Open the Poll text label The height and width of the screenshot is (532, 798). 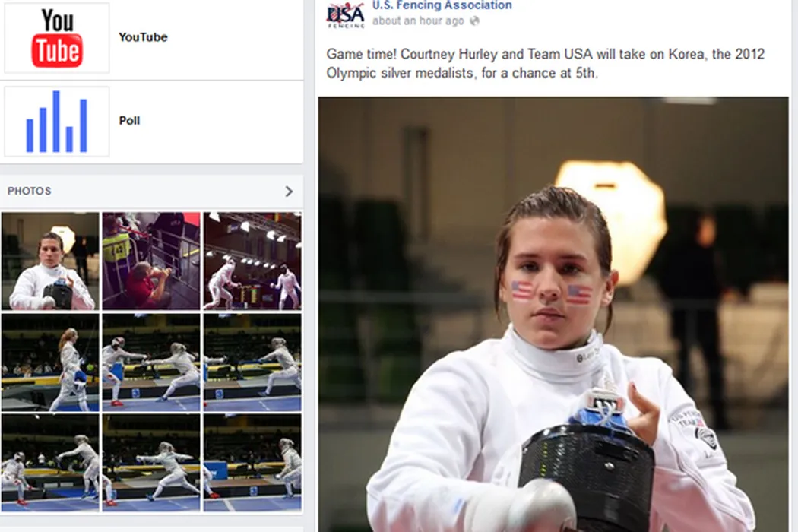(x=129, y=121)
